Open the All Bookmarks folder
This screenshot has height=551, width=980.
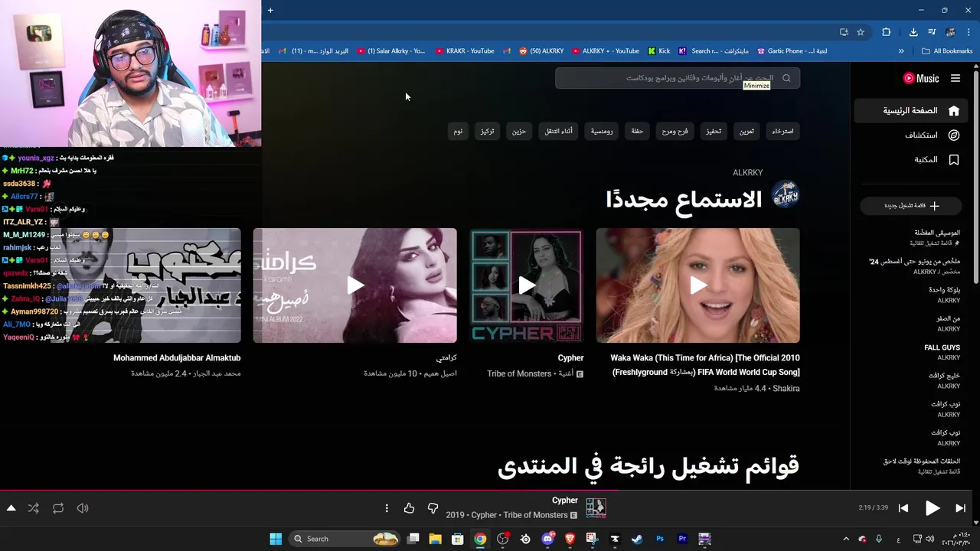pos(947,51)
